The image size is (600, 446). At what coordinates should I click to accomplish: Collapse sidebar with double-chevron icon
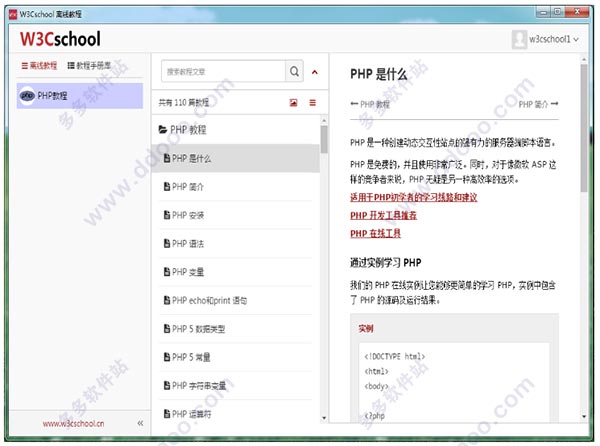point(140,423)
